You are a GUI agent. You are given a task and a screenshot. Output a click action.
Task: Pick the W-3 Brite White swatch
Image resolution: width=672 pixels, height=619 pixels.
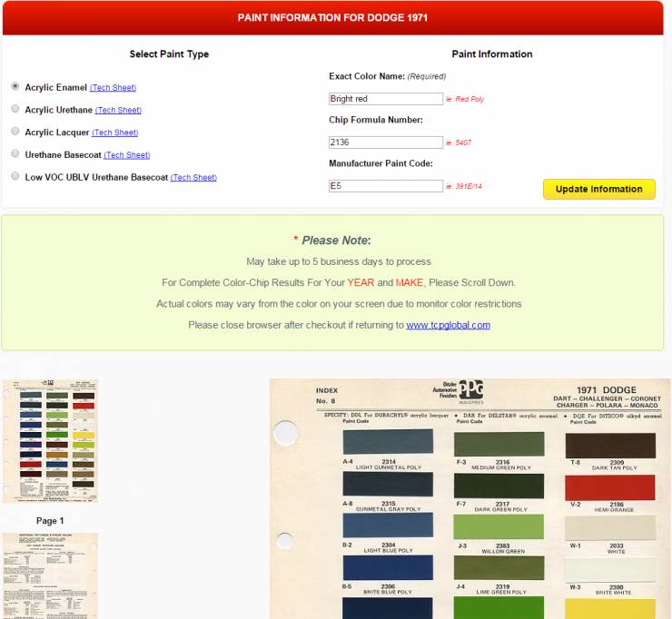610,570
